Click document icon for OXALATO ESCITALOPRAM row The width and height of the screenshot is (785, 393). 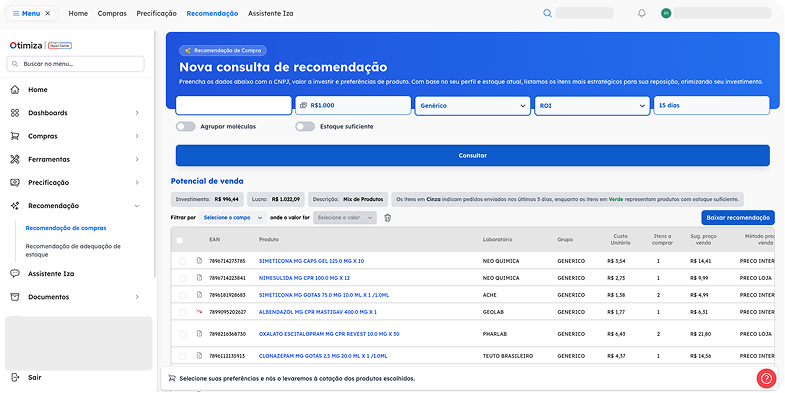199,334
